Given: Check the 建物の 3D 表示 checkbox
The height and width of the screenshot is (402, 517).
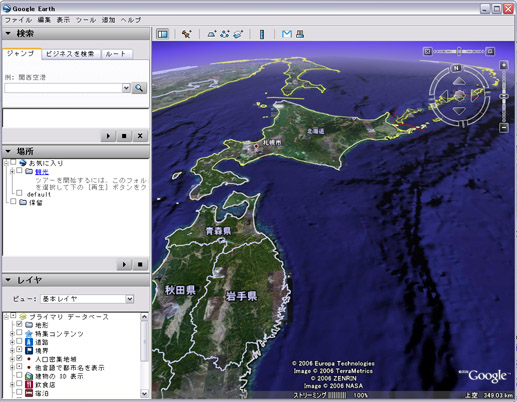Looking at the screenshot, I should coord(19,375).
